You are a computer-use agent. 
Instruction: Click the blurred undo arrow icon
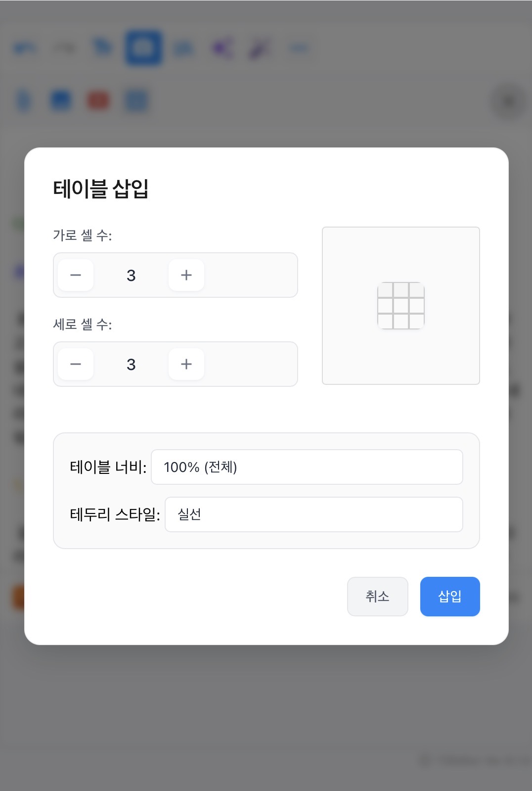tap(24, 48)
